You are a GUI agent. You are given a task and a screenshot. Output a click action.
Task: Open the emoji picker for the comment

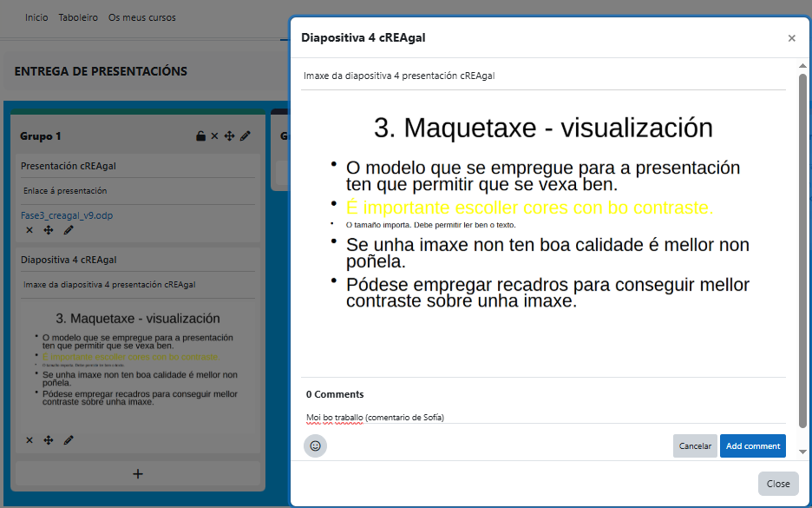pos(316,445)
